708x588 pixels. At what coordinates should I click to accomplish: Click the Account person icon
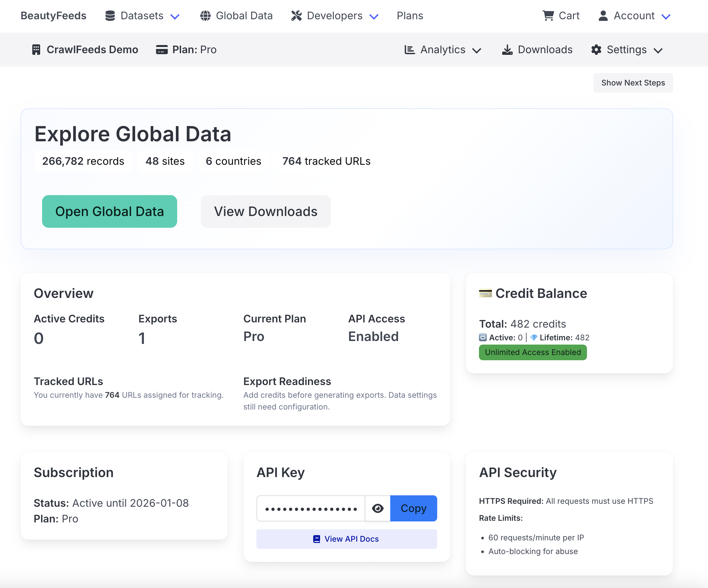tap(603, 16)
